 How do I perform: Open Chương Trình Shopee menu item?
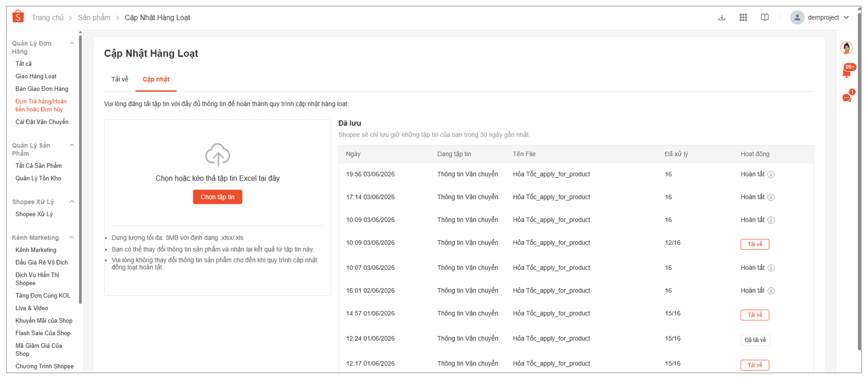point(45,366)
